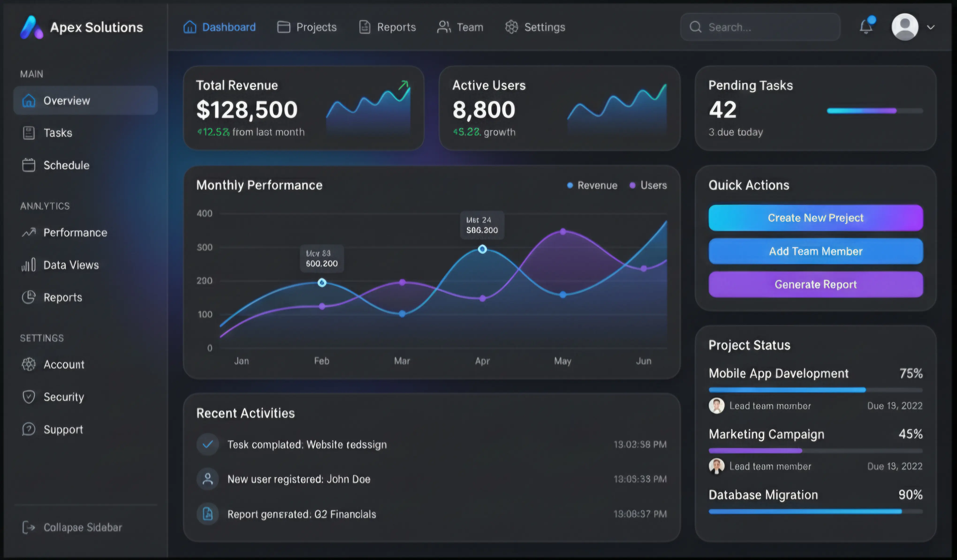Screen dimensions: 957x560
Task: Click the notification bell icon
Action: tap(866, 27)
